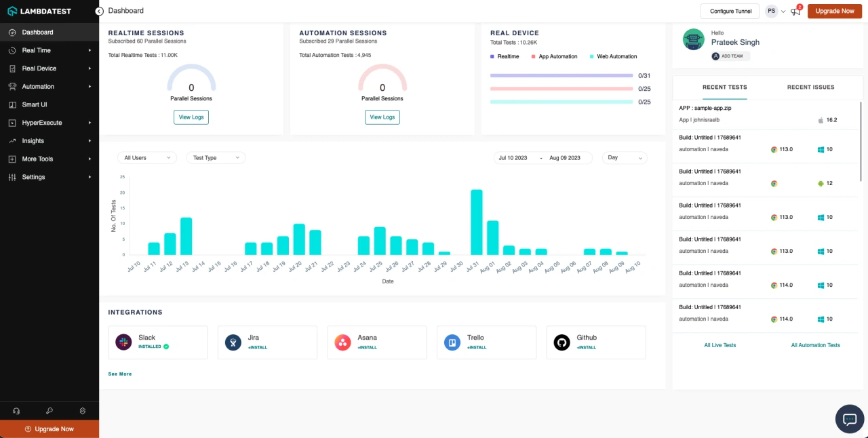Click the headset support icon in sidebar footer
Screen dimensions: 868x438
(16, 411)
